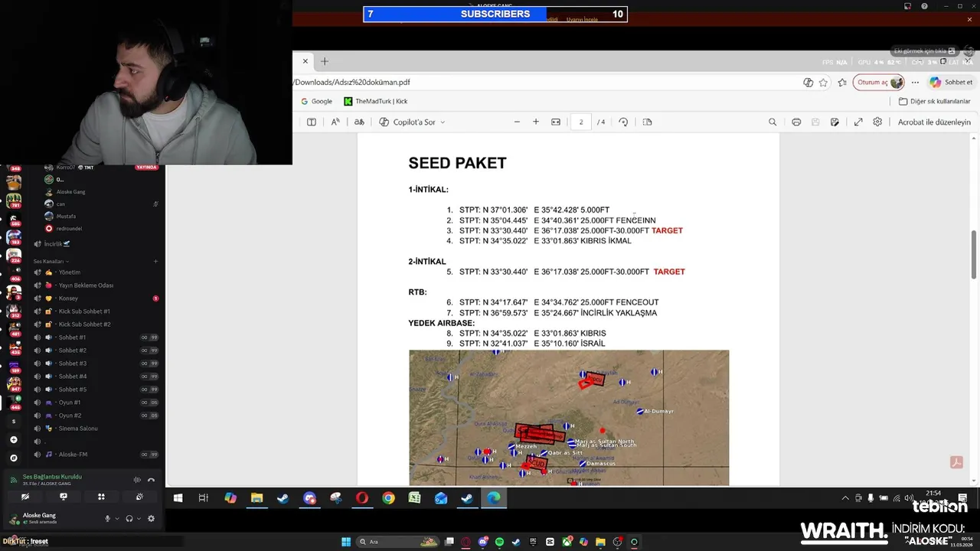Open TheMadTurk | Kick bookmark
Image resolution: width=980 pixels, height=551 pixels.
coord(375,101)
